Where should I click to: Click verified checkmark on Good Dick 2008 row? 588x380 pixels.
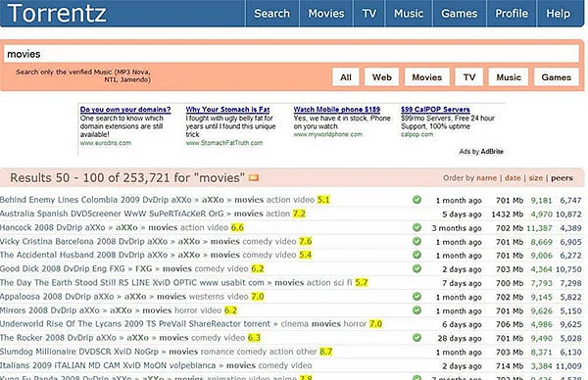point(416,268)
